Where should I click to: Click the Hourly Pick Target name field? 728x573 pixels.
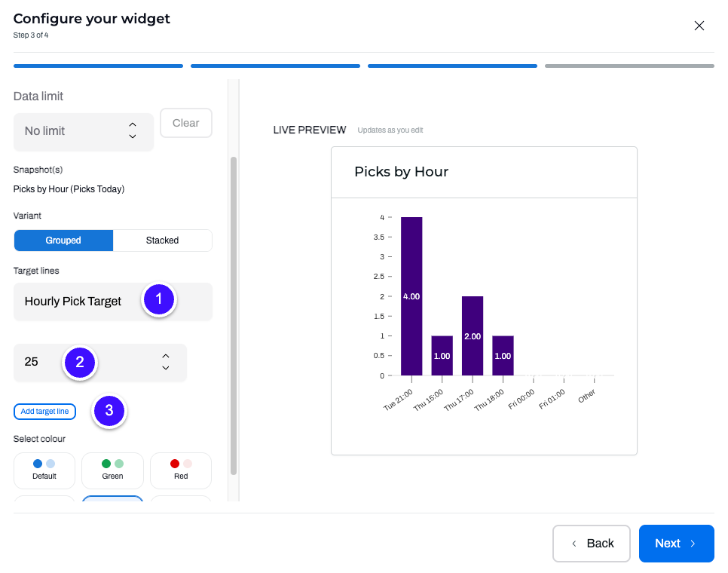[x=113, y=302]
